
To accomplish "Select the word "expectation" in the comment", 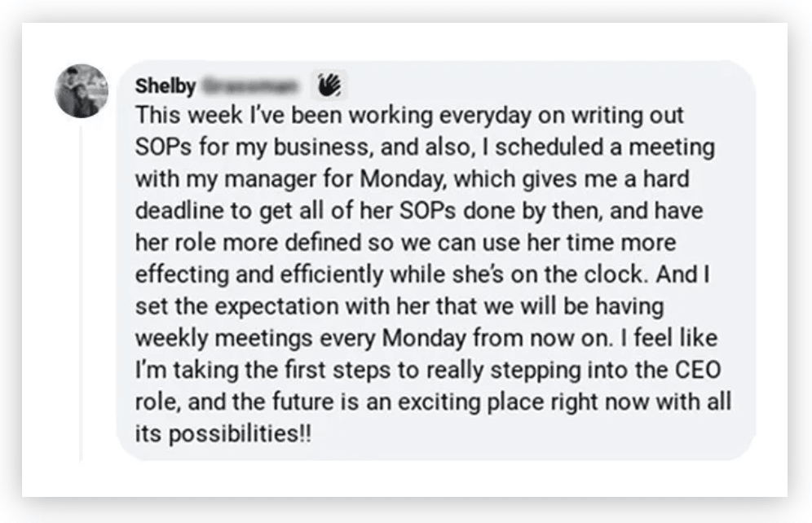I will pyautogui.click(x=276, y=307).
